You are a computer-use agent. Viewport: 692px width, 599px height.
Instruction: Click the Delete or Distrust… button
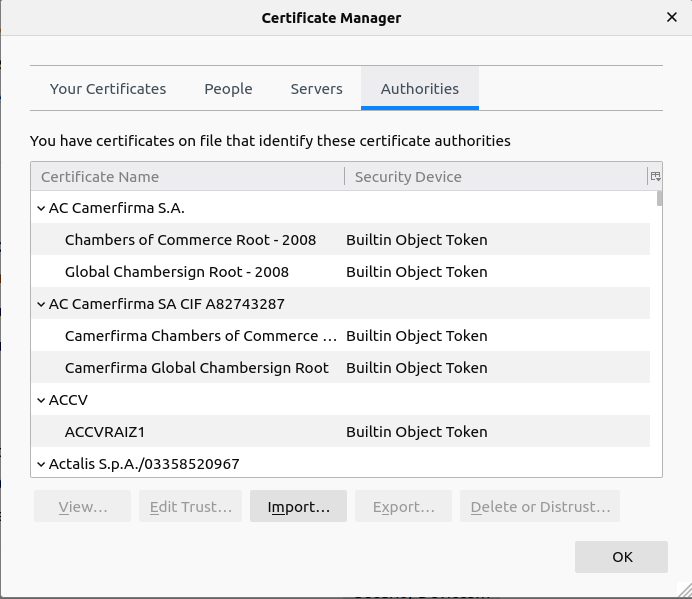coord(540,506)
